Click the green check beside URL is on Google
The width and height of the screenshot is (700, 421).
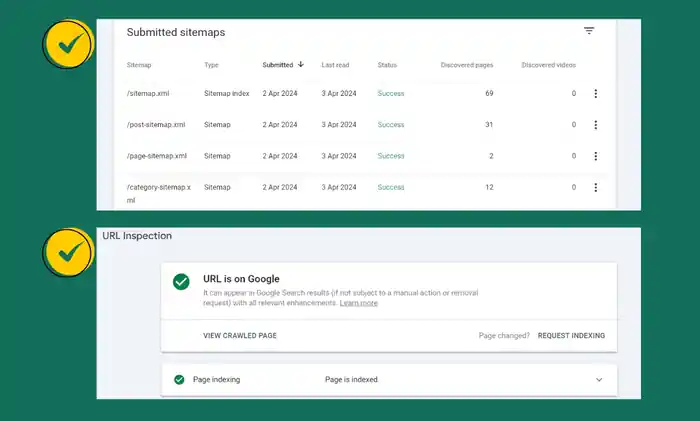tap(181, 282)
